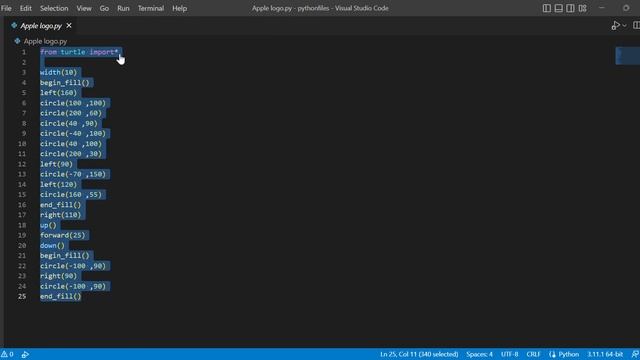
Task: Open problems warnings indicator in status bar
Action: pos(7,354)
